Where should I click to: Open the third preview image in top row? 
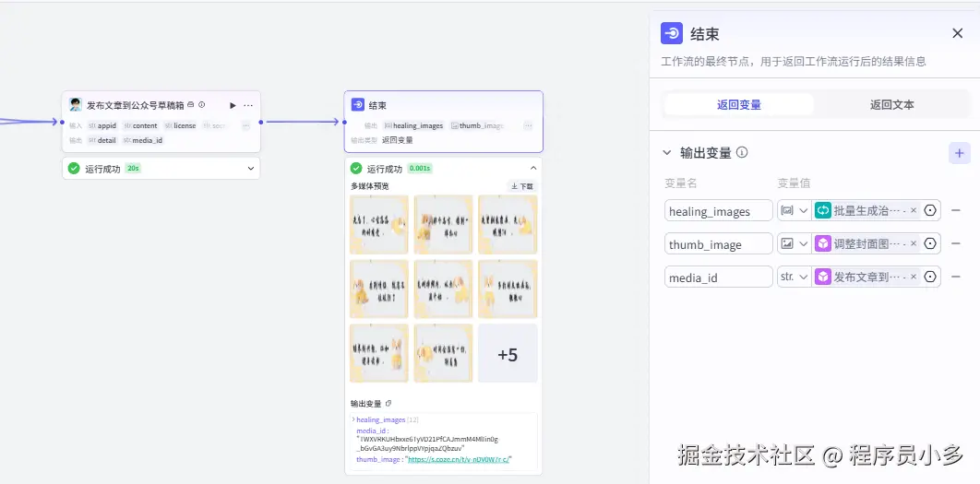tap(508, 224)
